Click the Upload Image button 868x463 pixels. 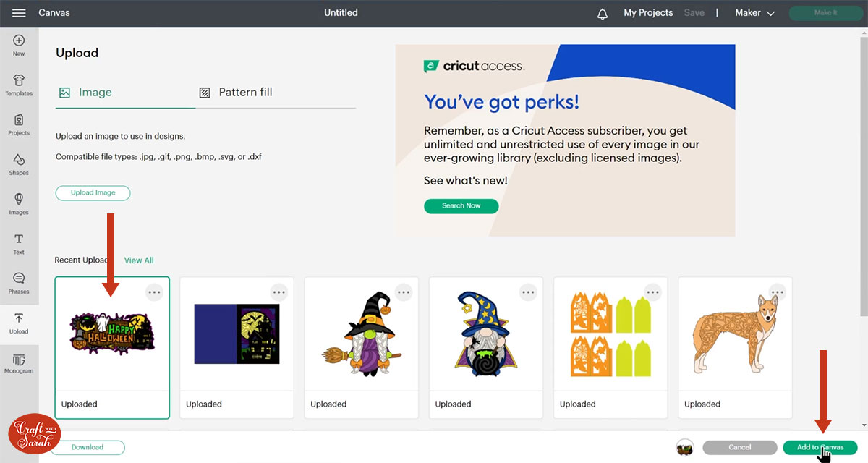tap(93, 193)
